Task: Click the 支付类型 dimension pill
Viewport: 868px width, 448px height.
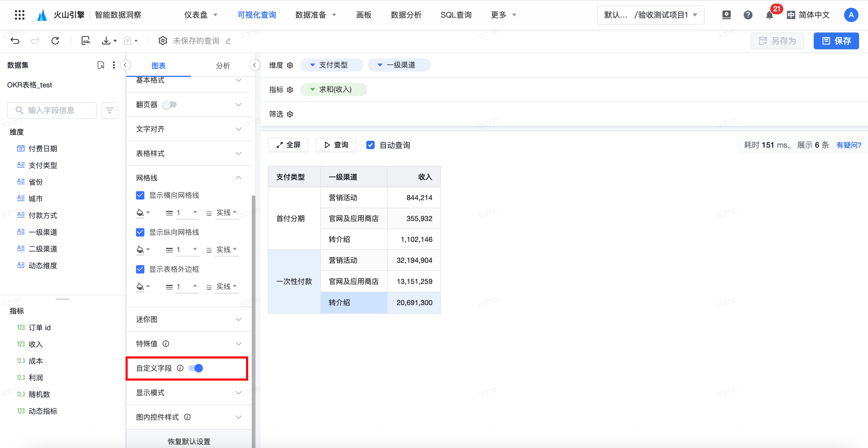Action: (332, 65)
